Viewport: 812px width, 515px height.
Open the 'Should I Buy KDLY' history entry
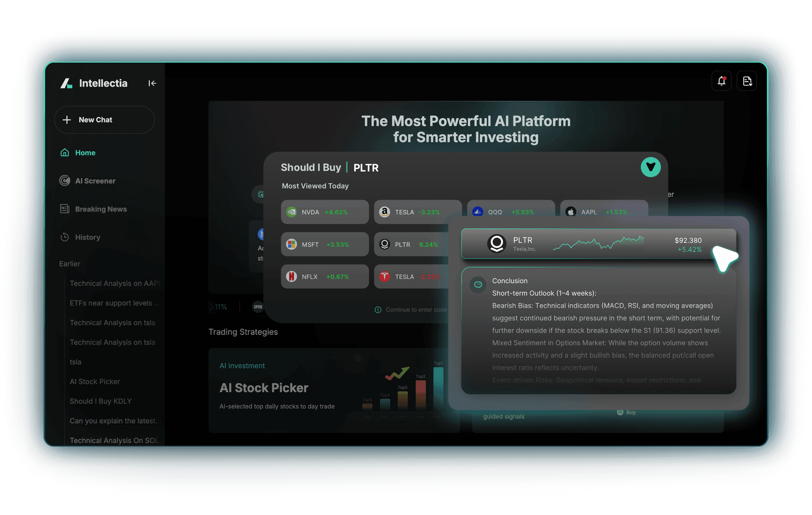pyautogui.click(x=100, y=401)
